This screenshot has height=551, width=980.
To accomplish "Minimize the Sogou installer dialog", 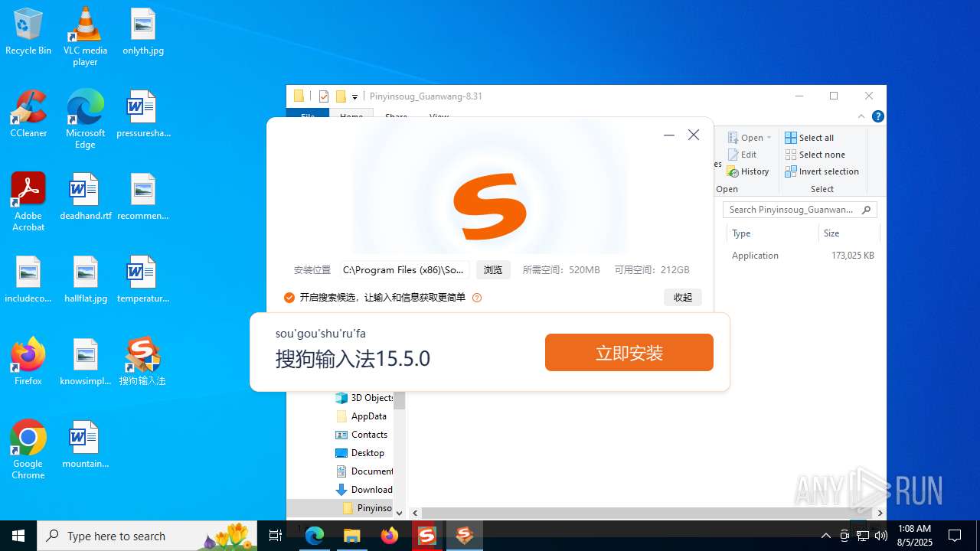I will [669, 135].
